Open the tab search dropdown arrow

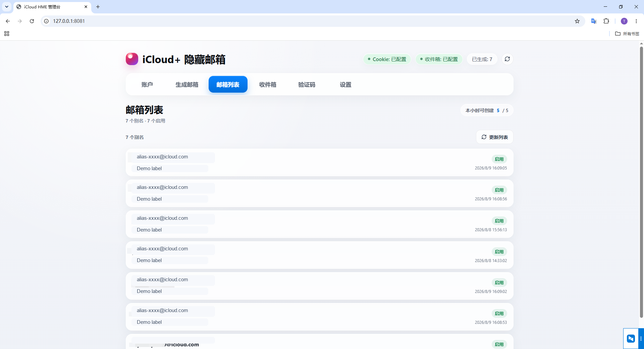(x=7, y=7)
